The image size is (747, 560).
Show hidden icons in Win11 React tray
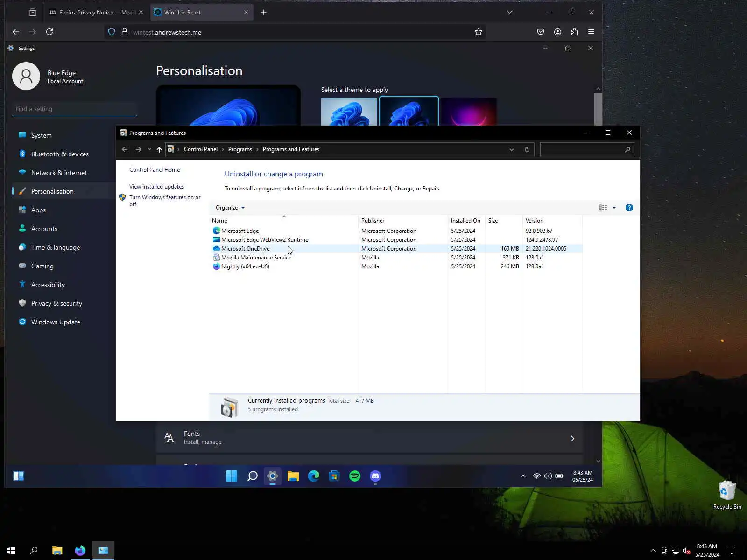pyautogui.click(x=523, y=476)
